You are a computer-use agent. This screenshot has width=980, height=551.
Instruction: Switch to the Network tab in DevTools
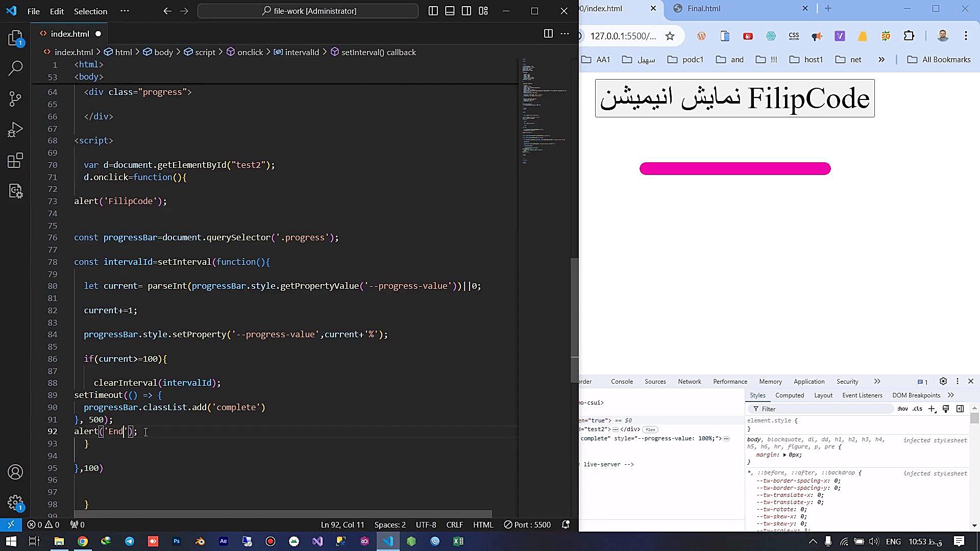point(690,381)
